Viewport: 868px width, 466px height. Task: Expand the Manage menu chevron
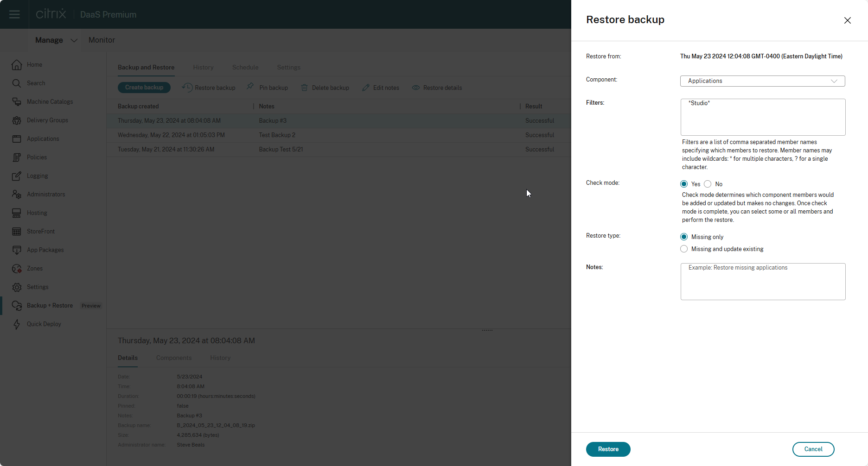74,40
